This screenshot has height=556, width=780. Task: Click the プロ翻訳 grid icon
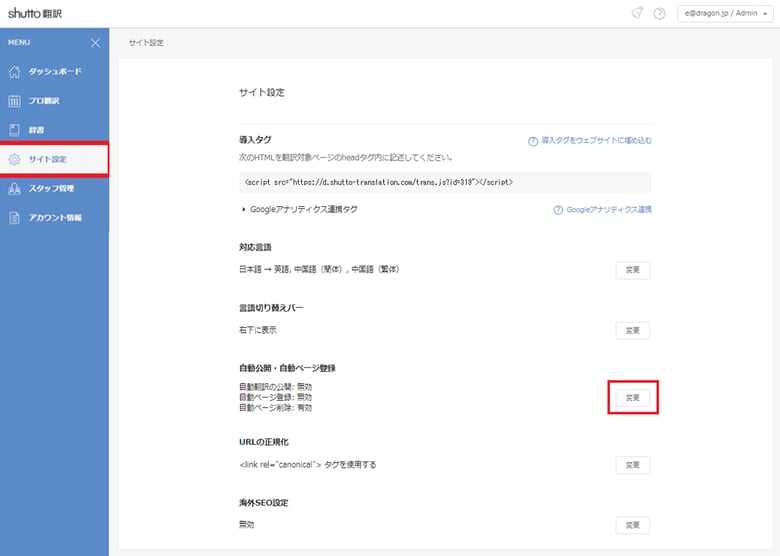pyautogui.click(x=14, y=101)
